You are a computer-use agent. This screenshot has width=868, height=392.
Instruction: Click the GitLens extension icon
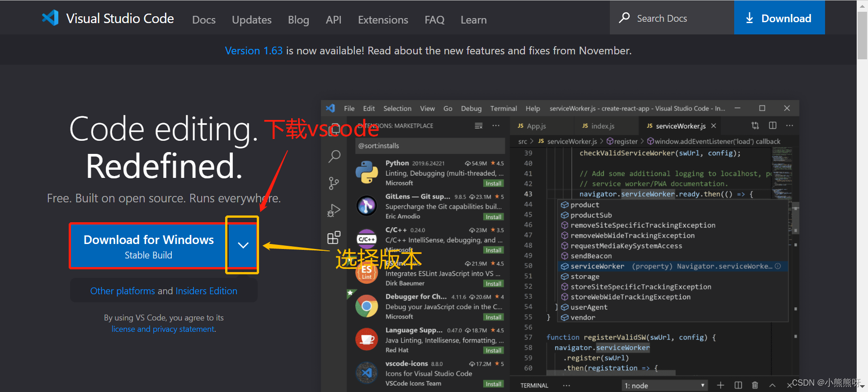(367, 206)
